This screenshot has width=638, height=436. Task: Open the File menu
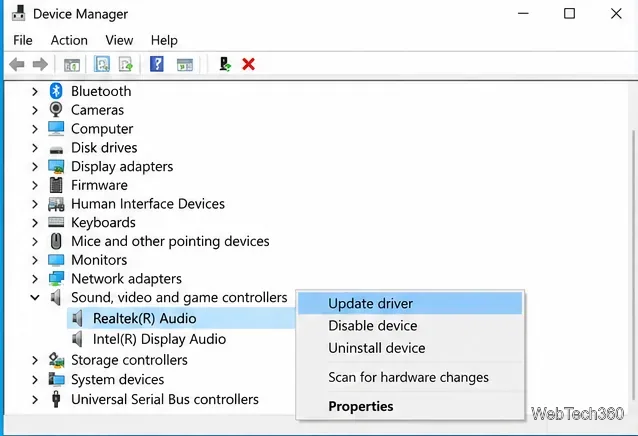(x=23, y=40)
